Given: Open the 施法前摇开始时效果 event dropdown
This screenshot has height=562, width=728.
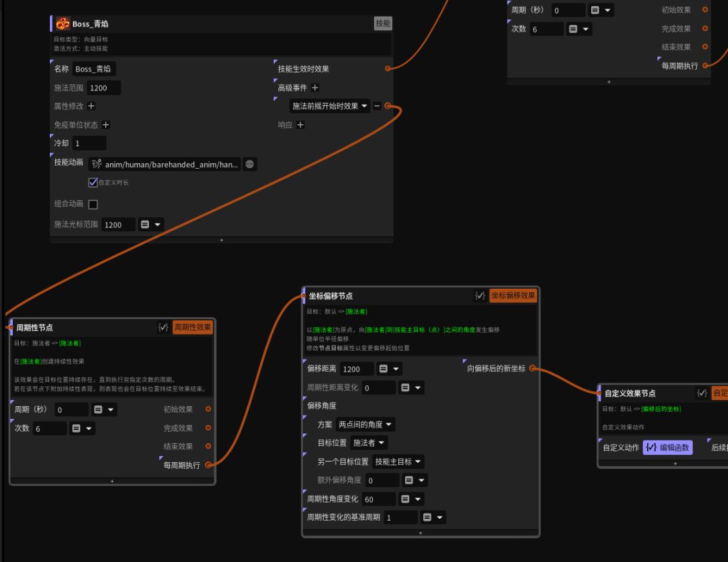Looking at the screenshot, I should (330, 106).
